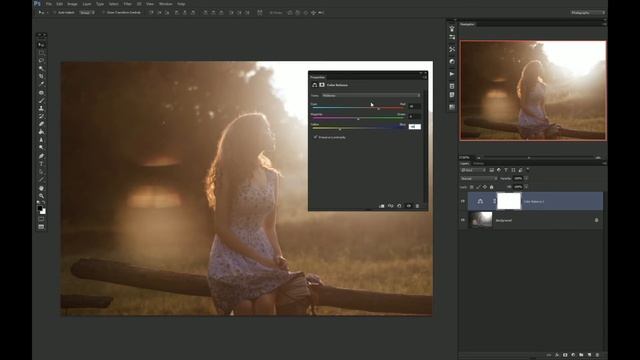Adjust the Yellow-Blue slider handle
The height and width of the screenshot is (360, 640).
(x=340, y=129)
